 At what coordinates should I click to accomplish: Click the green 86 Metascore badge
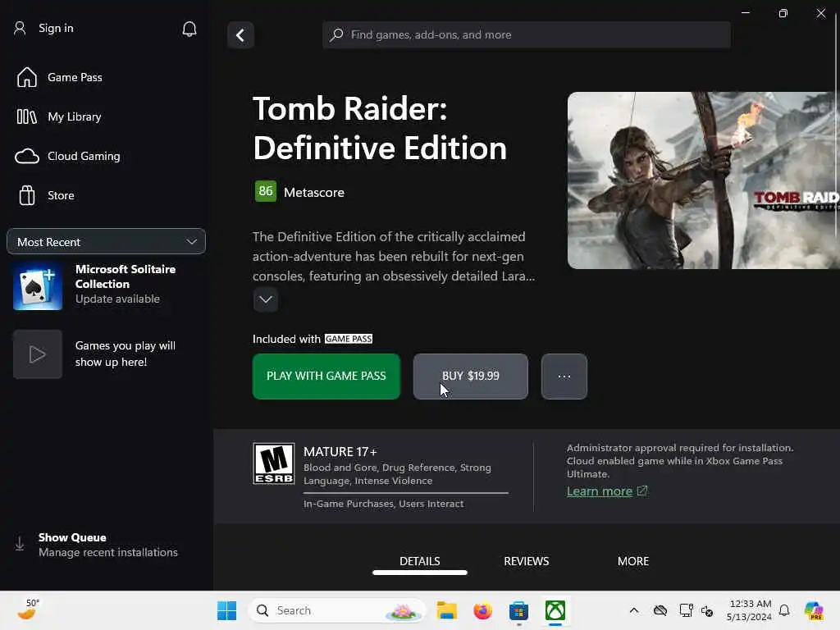(x=266, y=191)
